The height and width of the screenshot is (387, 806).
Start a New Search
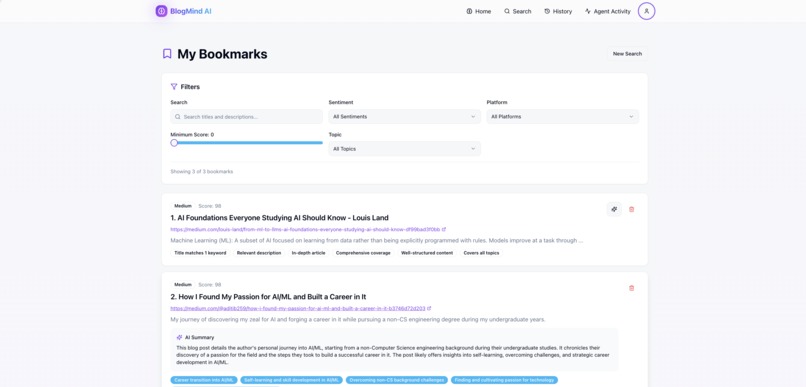627,53
